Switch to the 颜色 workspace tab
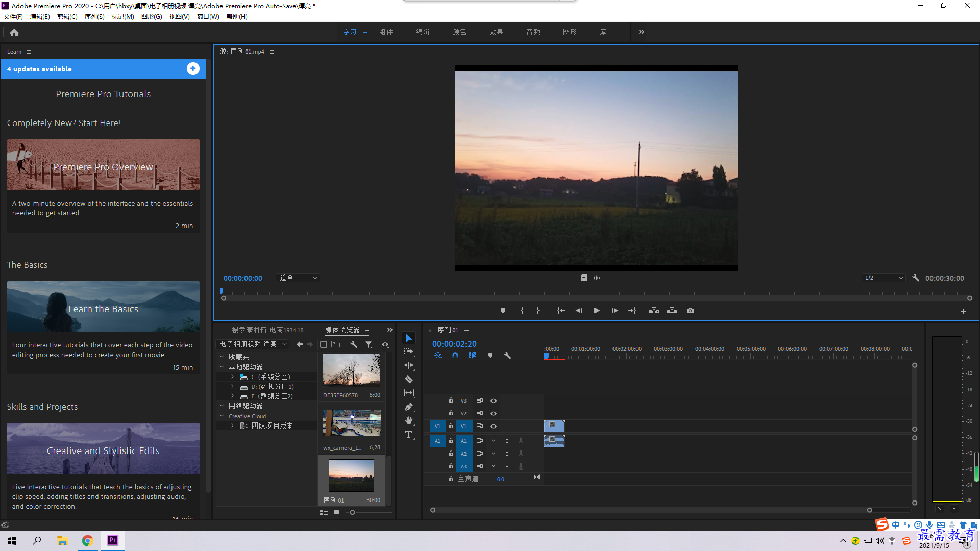 (x=459, y=32)
